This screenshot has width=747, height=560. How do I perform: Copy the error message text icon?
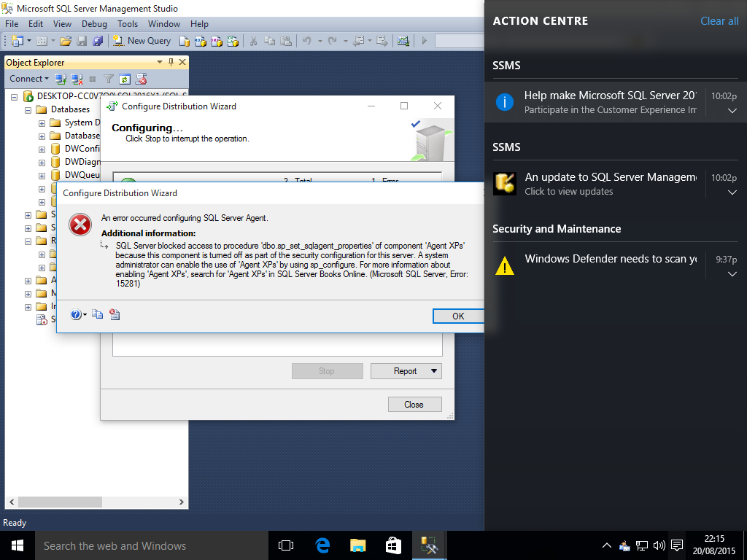pyautogui.click(x=98, y=314)
